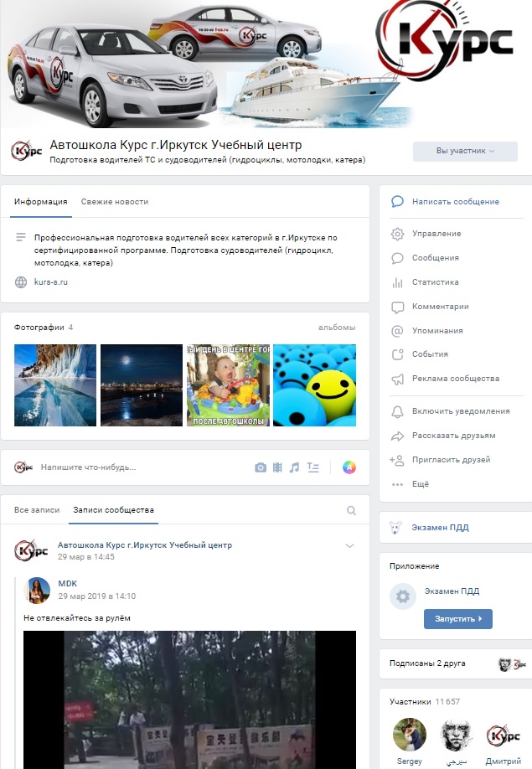Click into the Напишите что-нибудь field
The width and height of the screenshot is (532, 769).
[142, 467]
